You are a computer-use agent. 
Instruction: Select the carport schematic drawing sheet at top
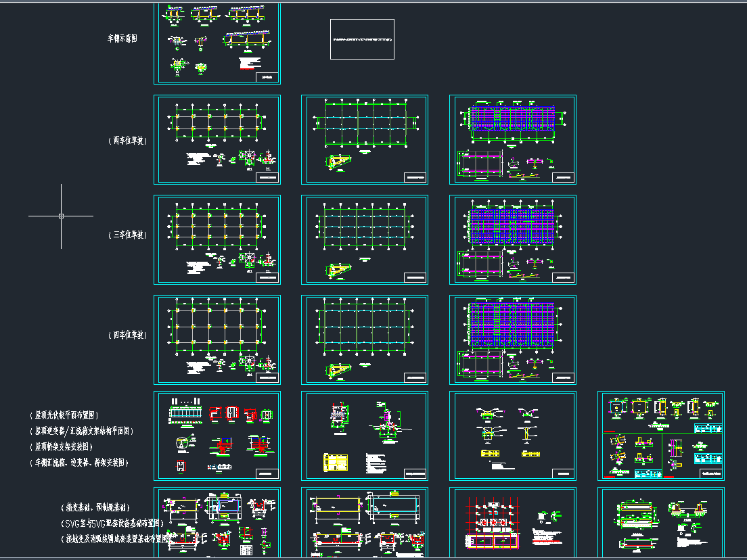pos(217,43)
